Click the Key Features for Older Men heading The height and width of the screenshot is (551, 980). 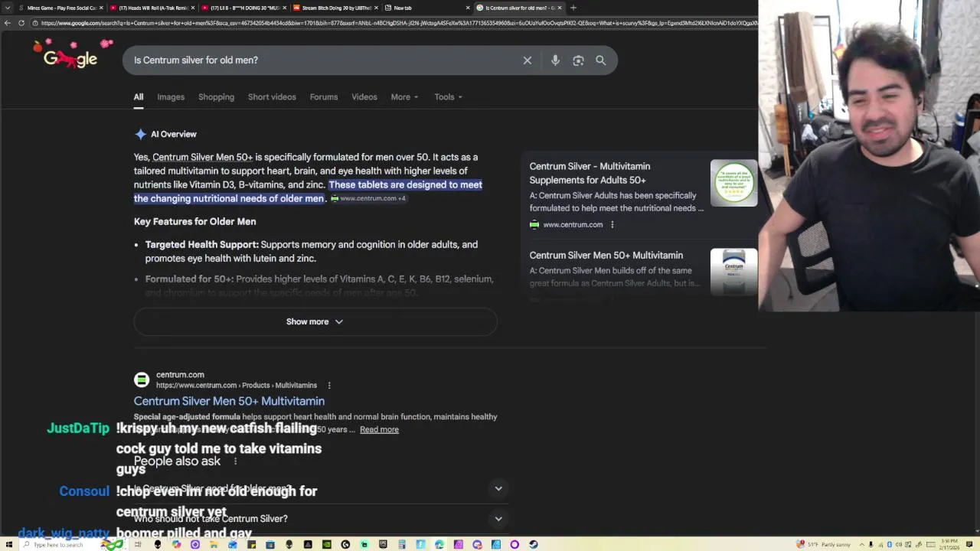194,222
